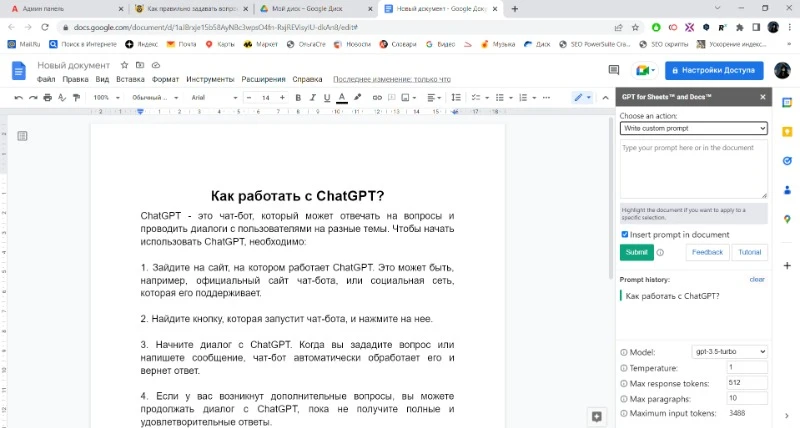Image resolution: width=800 pixels, height=428 pixels.
Task: Open the Инструменты menu
Action: pos(210,79)
